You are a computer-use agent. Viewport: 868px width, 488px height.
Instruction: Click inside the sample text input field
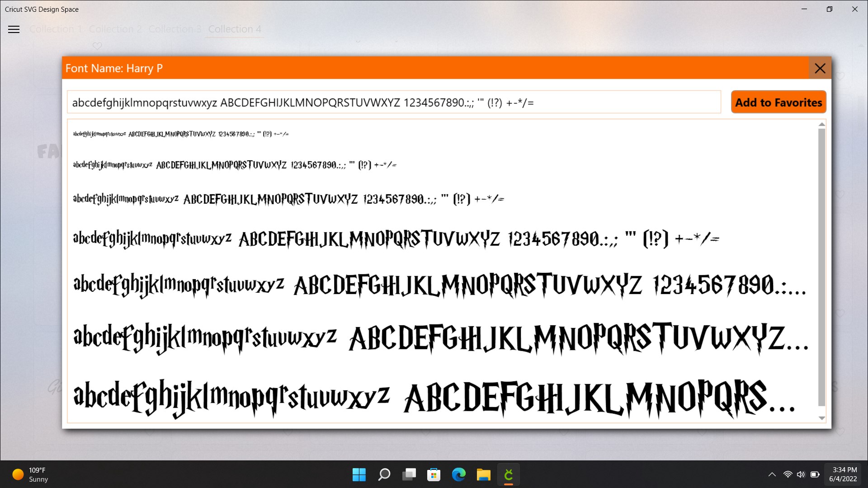pyautogui.click(x=393, y=102)
